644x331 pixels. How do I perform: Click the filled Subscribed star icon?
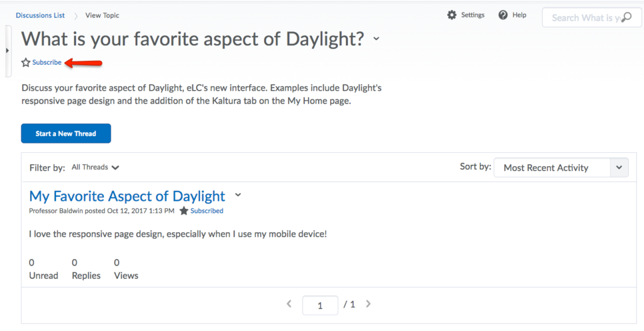pos(184,211)
